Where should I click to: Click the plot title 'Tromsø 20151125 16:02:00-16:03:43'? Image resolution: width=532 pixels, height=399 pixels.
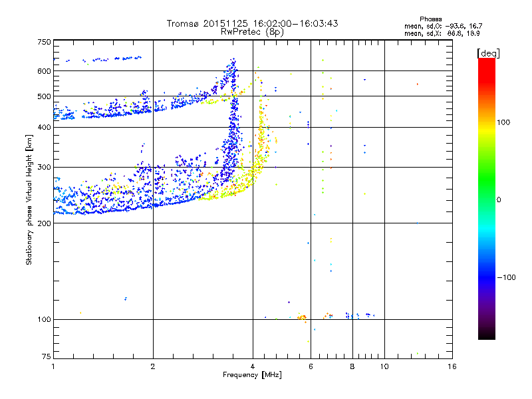pos(252,23)
